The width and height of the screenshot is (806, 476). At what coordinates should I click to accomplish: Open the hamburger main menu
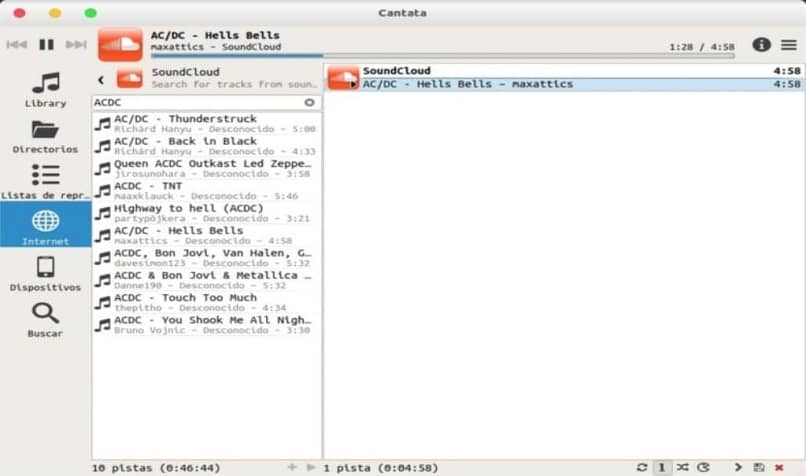click(x=789, y=45)
